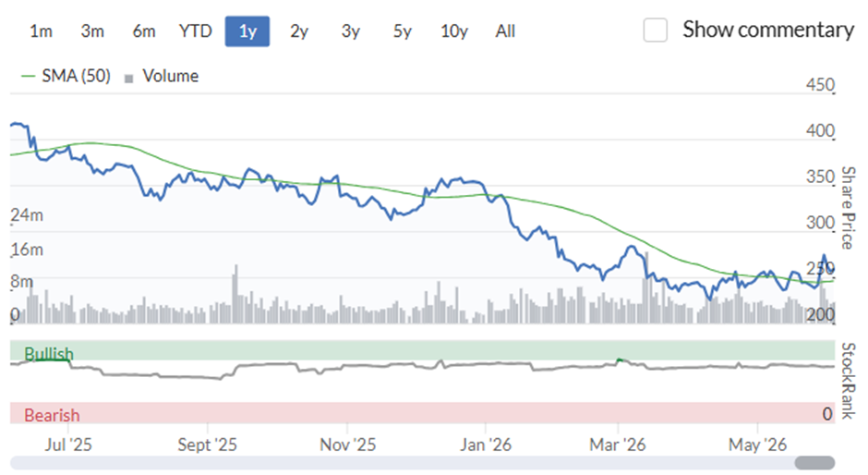
Task: Click the Bullish zone label
Action: [x=49, y=354]
